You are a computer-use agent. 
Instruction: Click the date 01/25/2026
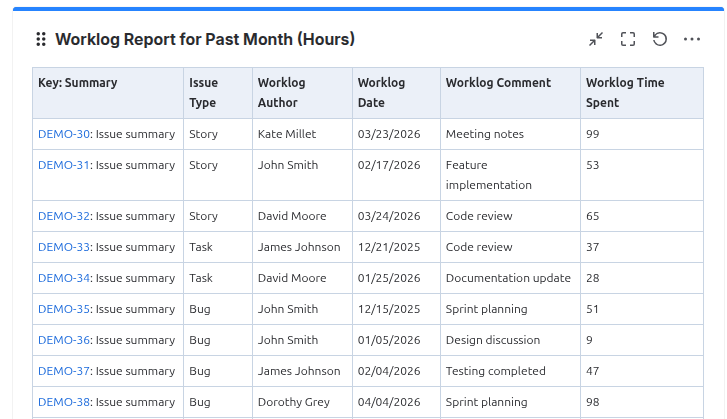click(389, 278)
